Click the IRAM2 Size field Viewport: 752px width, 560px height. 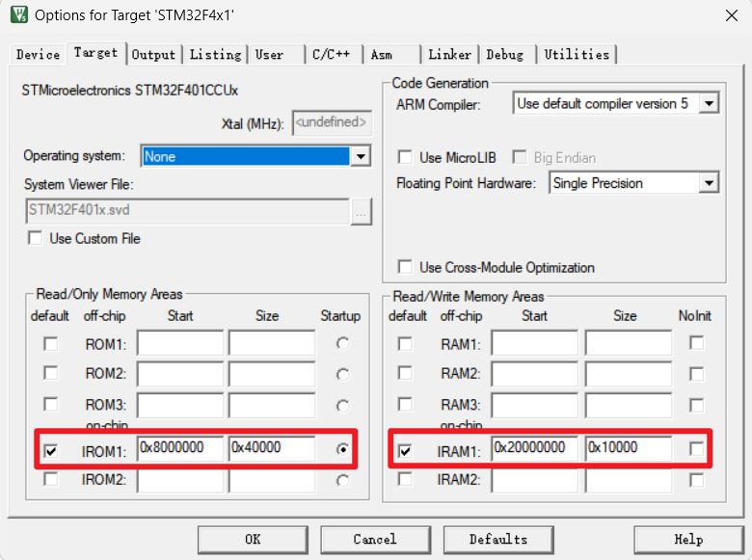coord(629,480)
